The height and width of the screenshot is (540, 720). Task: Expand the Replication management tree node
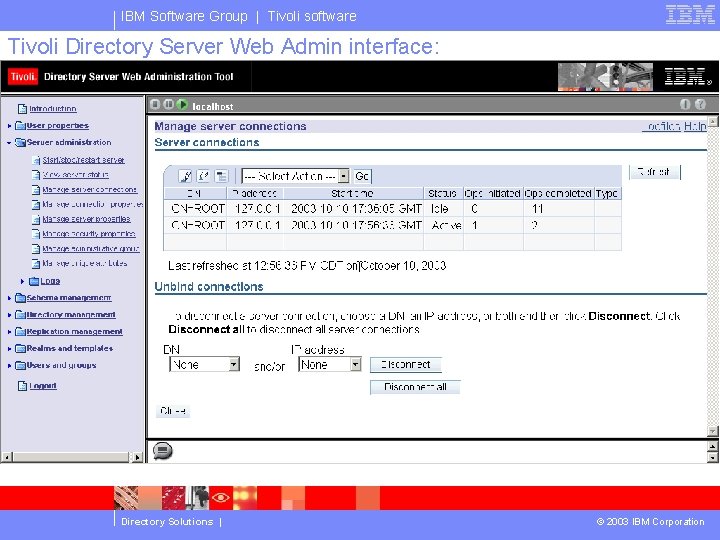point(9,332)
